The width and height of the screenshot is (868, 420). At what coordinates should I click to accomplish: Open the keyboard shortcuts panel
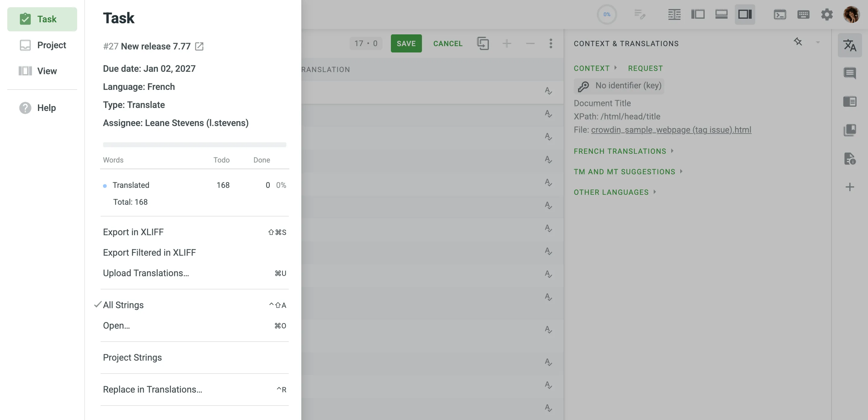tap(804, 14)
